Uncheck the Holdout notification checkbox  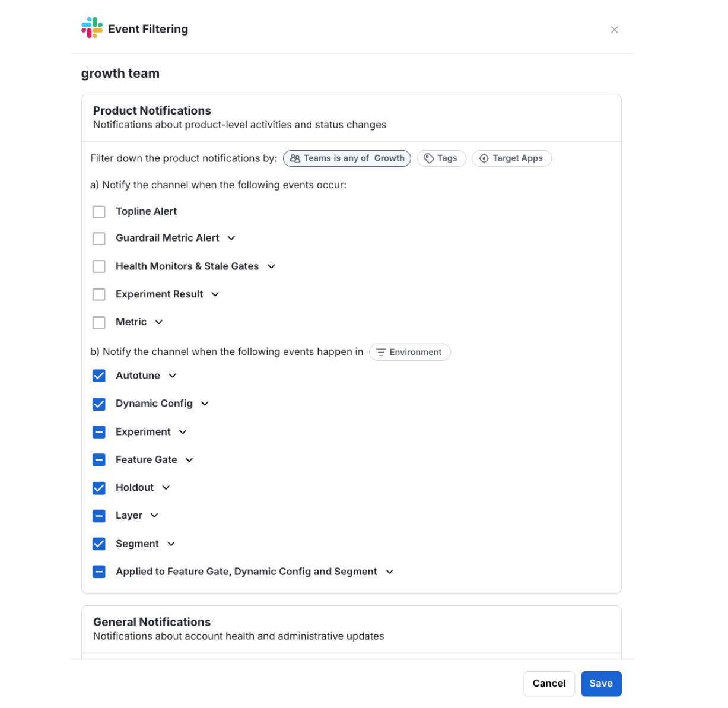pyautogui.click(x=98, y=488)
